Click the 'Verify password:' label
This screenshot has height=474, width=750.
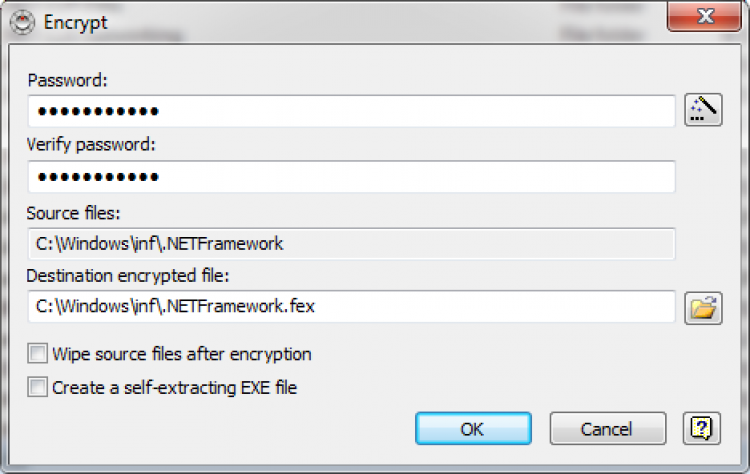[92, 145]
